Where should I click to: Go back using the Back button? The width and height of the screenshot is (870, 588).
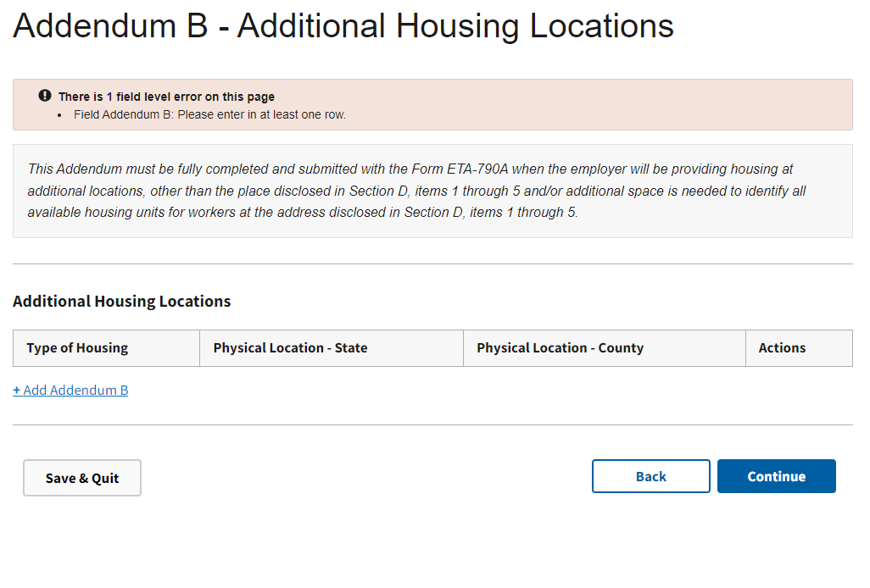[x=650, y=476]
